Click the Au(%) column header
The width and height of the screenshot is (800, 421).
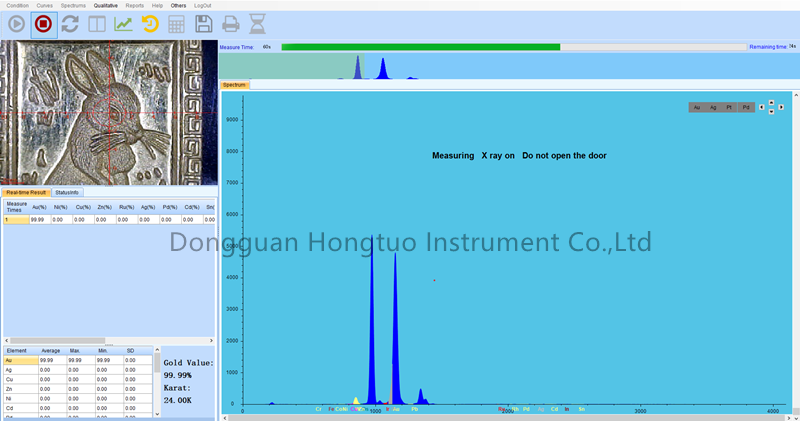(x=40, y=207)
